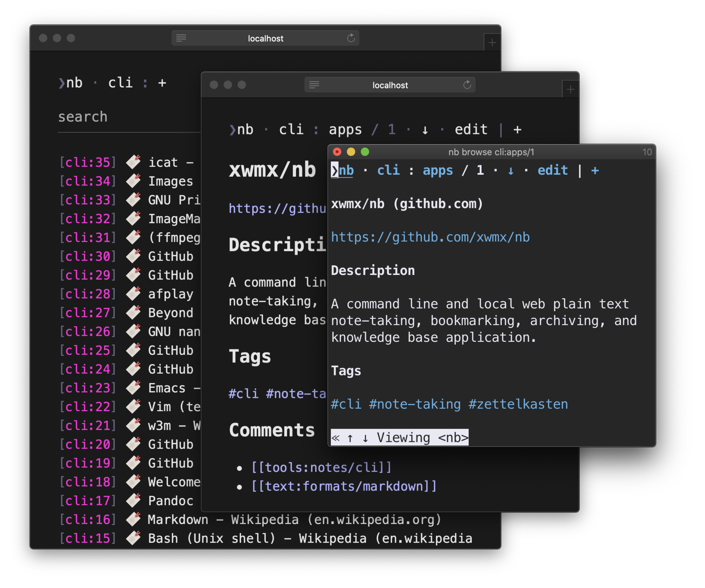Click down arrow in middle browser breadcrumb
Image resolution: width=705 pixels, height=588 pixels.
click(x=425, y=130)
